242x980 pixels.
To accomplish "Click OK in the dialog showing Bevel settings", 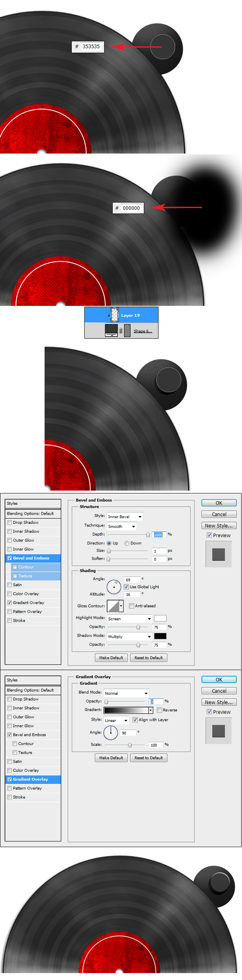I will coord(219,503).
